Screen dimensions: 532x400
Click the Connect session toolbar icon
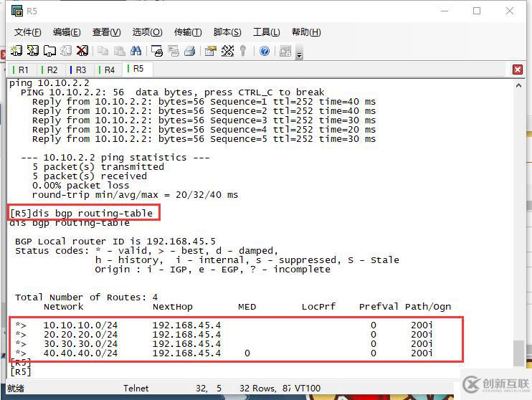pos(16,51)
